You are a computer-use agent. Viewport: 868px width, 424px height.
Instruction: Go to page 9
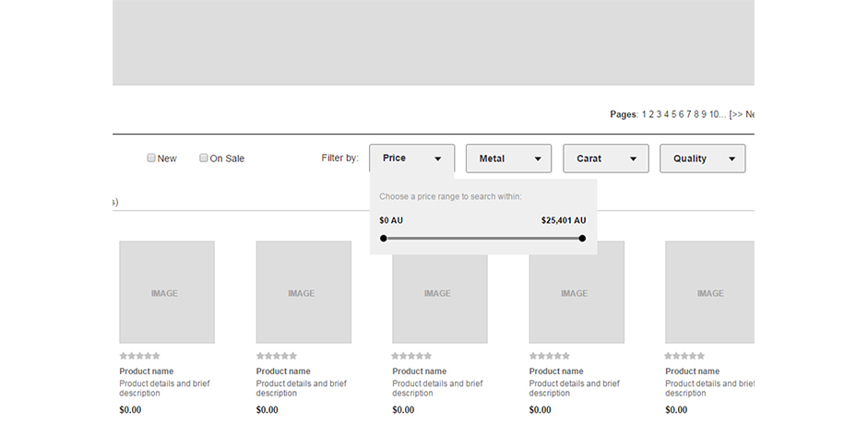[x=704, y=114]
